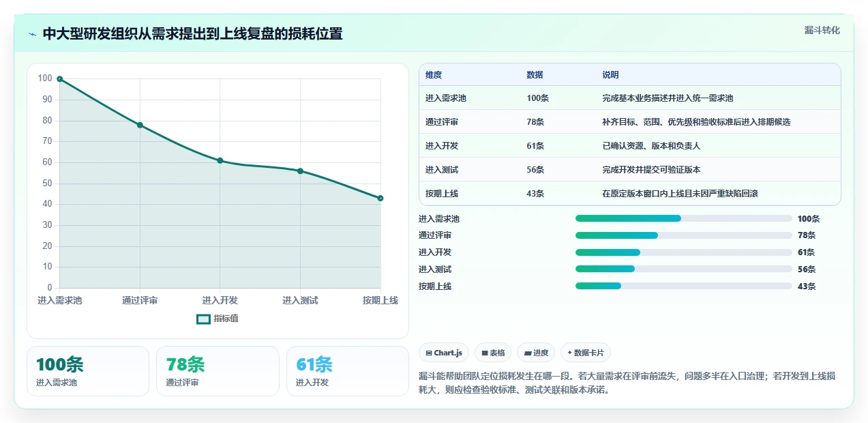Click description starting with 补齐目标、范围
The width and height of the screenshot is (868, 423).
(696, 122)
